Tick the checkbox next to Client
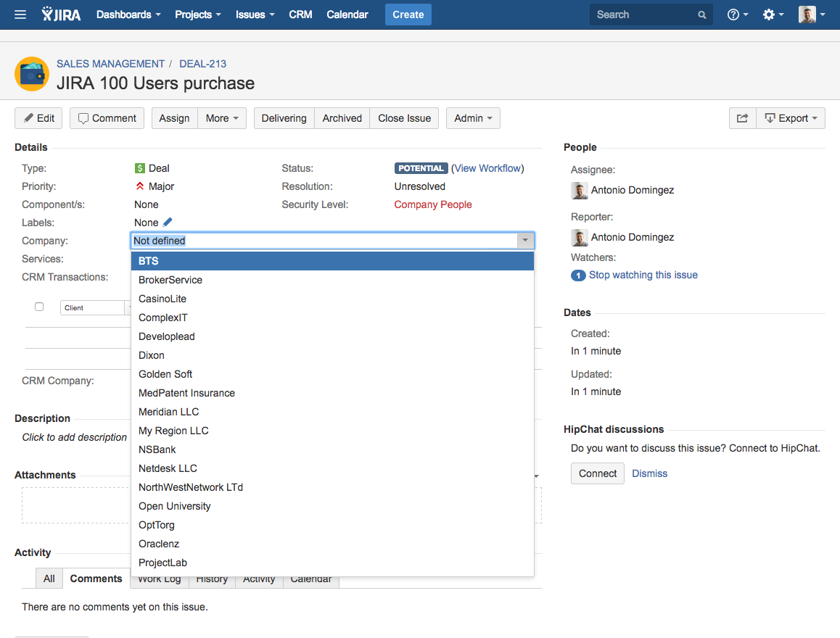840x638 pixels. click(x=39, y=307)
